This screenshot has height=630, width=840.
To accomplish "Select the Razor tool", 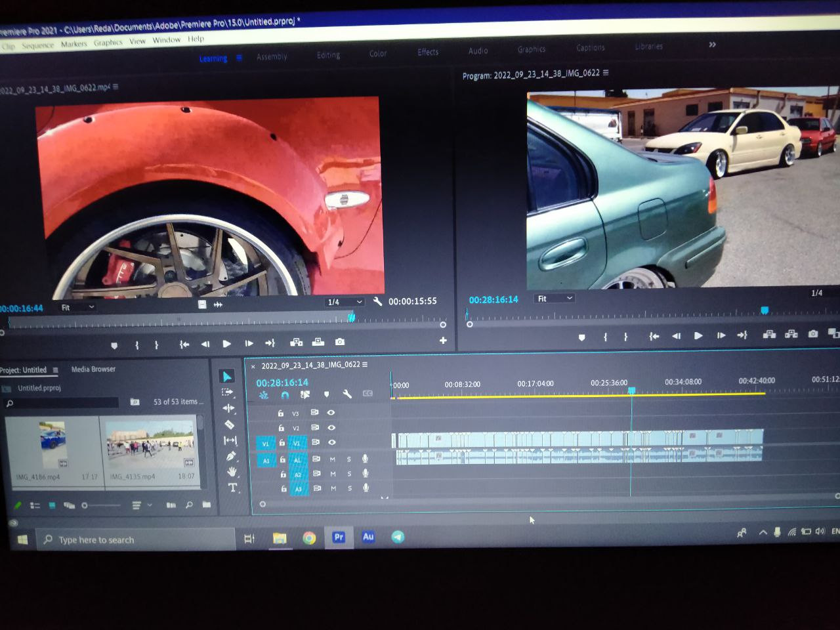I will 229,425.
